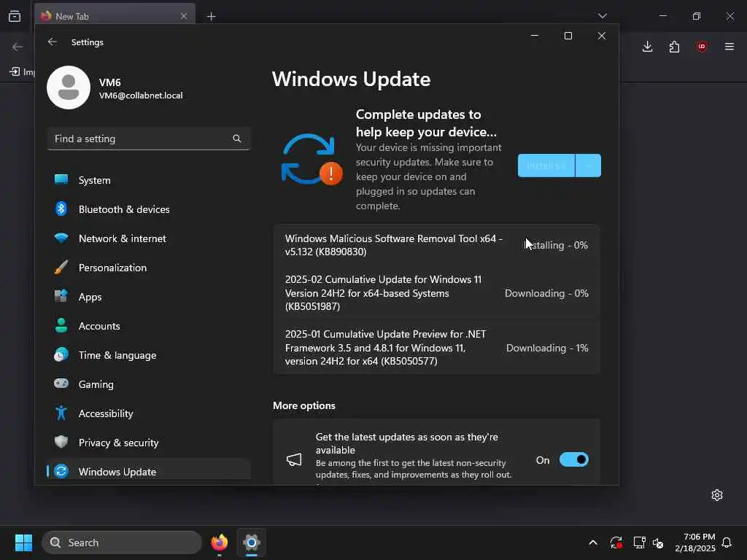Turn off Get the latest updates toggle
Image resolution: width=747 pixels, height=560 pixels.
point(573,459)
